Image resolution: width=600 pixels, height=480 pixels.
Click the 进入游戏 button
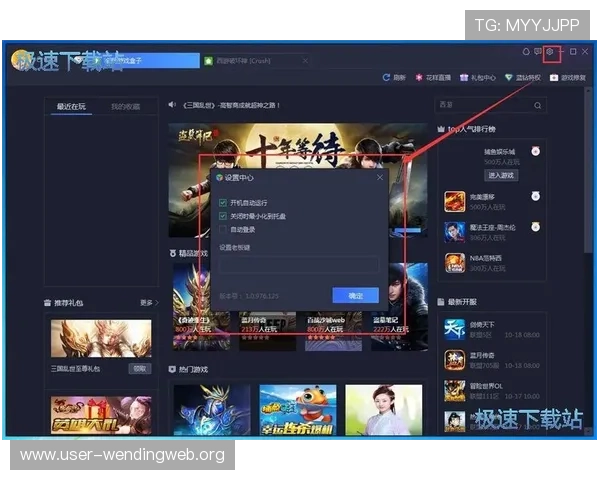click(501, 175)
